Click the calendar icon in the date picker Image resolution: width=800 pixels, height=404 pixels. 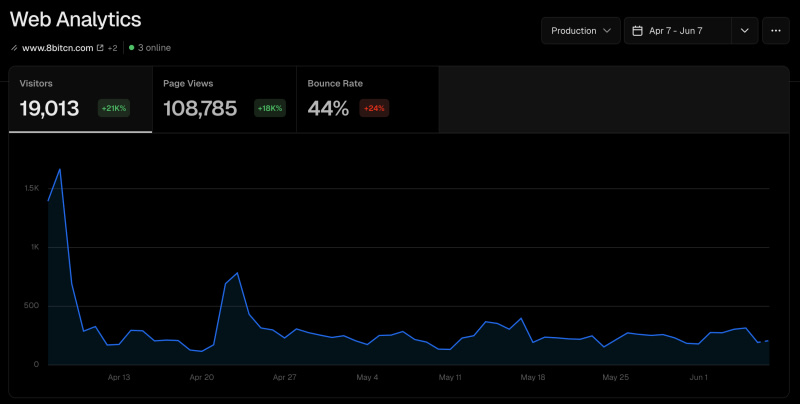[x=637, y=31]
